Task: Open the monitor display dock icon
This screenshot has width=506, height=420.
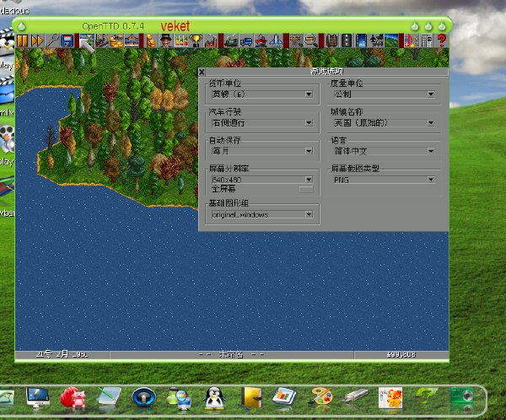Action: [x=38, y=397]
